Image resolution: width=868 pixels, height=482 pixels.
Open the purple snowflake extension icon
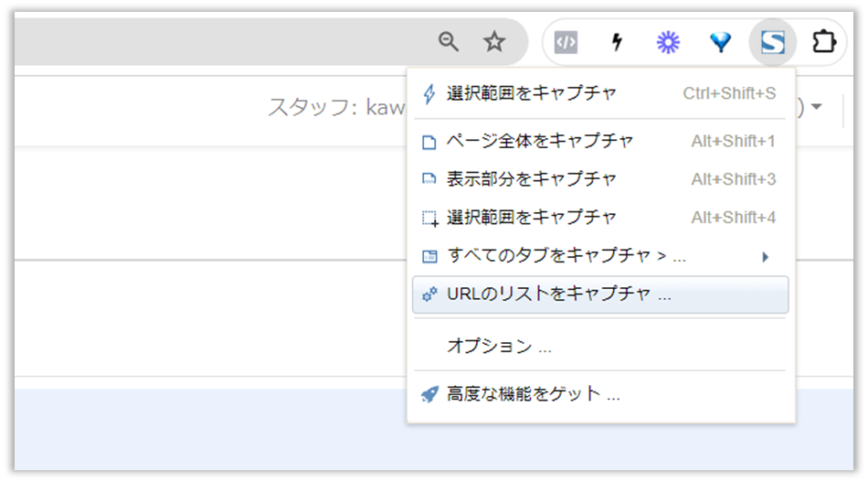point(669,42)
